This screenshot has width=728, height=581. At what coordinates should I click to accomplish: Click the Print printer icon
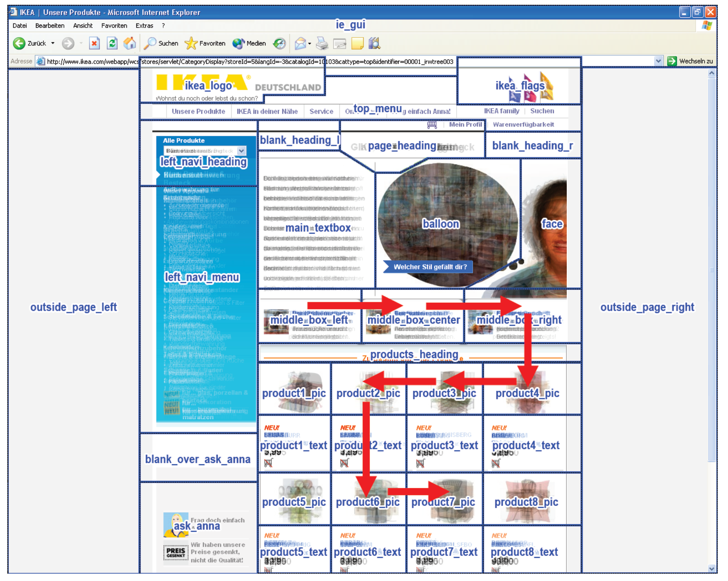click(322, 43)
